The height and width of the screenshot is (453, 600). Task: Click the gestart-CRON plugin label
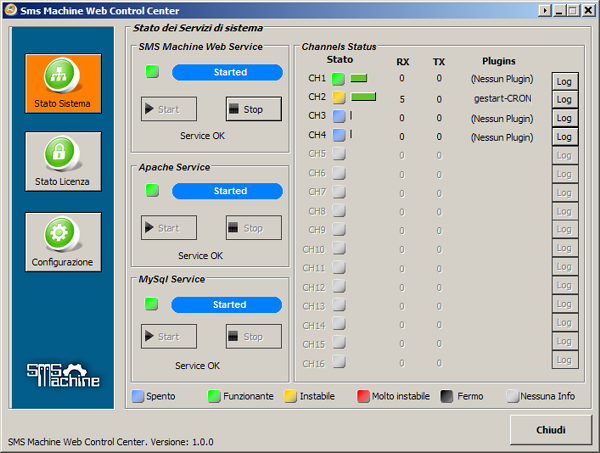tap(502, 99)
